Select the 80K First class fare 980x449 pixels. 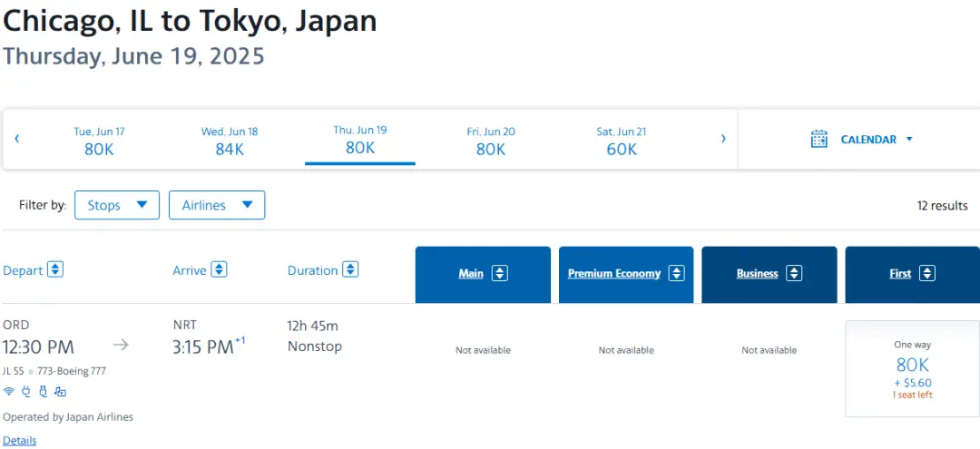(912, 368)
